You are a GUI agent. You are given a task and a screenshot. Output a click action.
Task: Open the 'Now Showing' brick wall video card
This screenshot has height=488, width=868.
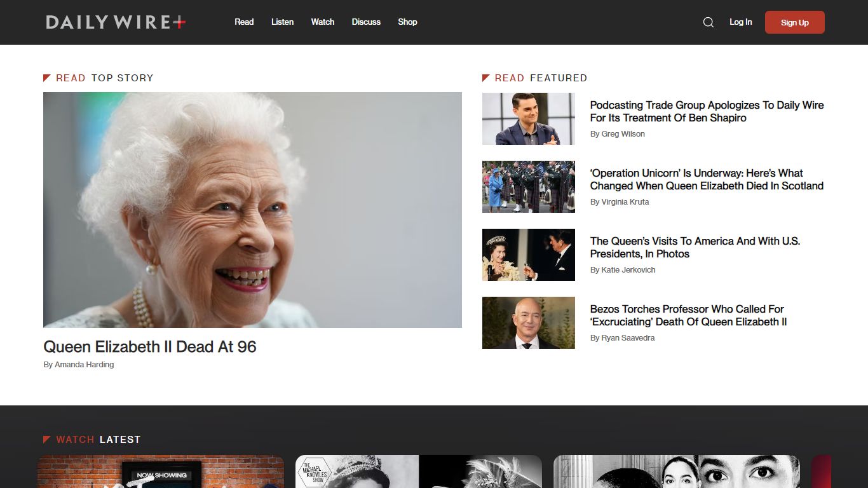click(161, 471)
